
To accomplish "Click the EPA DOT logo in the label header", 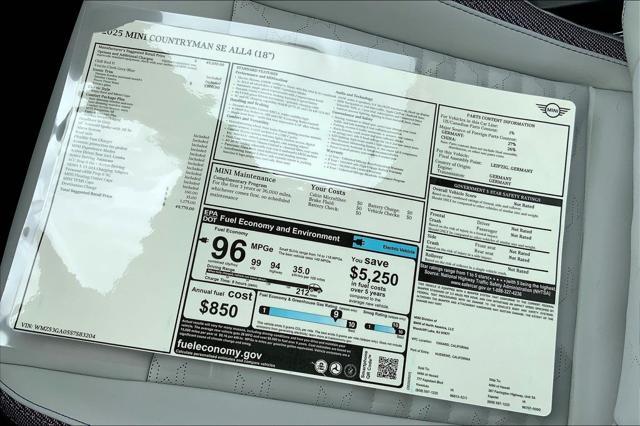I will click(210, 216).
